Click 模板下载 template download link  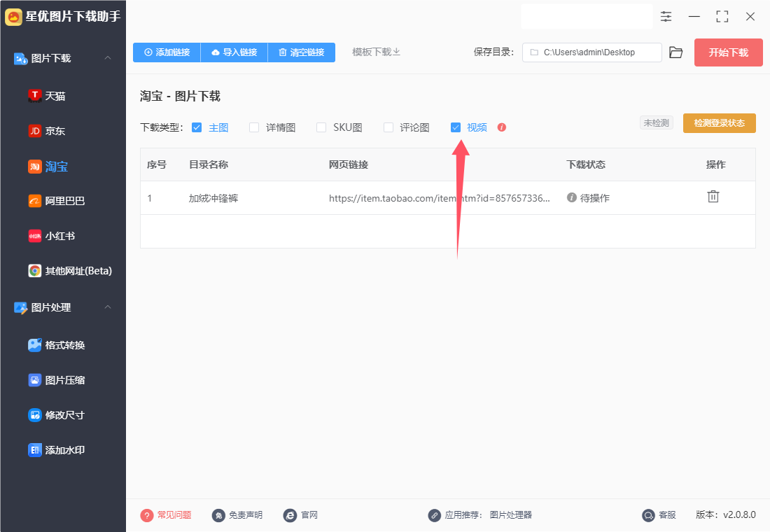point(376,52)
